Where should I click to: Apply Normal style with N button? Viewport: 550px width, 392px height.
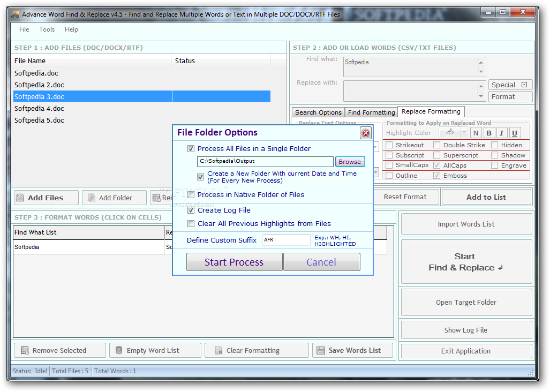(476, 133)
